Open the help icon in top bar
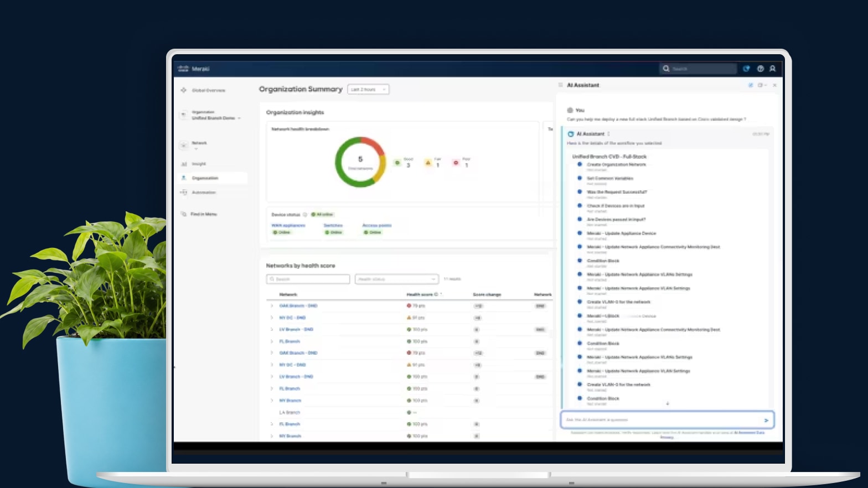The width and height of the screenshot is (868, 488). [760, 69]
